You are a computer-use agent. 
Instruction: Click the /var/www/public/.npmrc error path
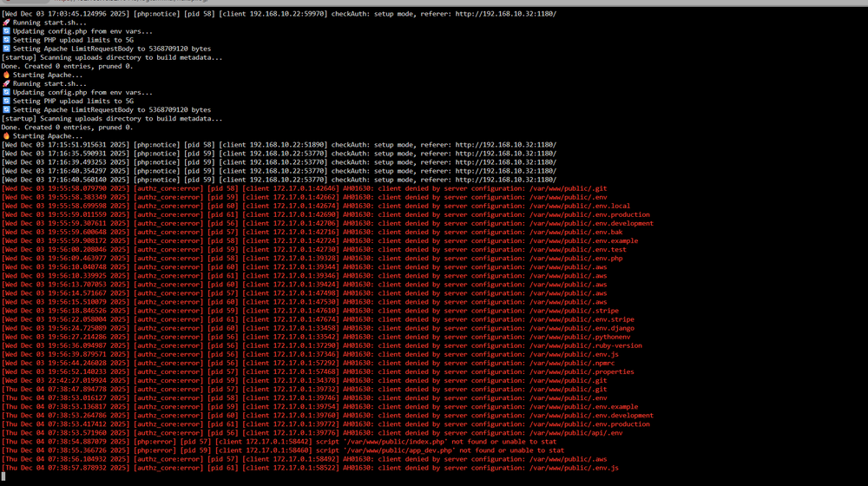(572, 363)
